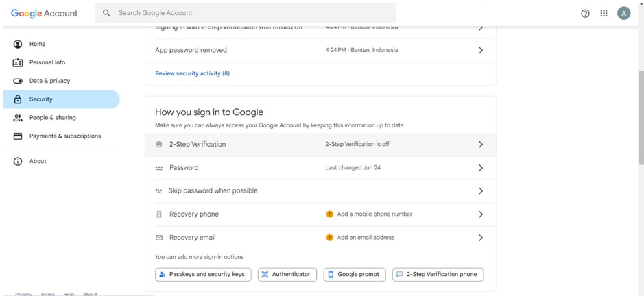Click 'Skip password when possible' label
Screen dimensions: 644x296
tap(213, 191)
